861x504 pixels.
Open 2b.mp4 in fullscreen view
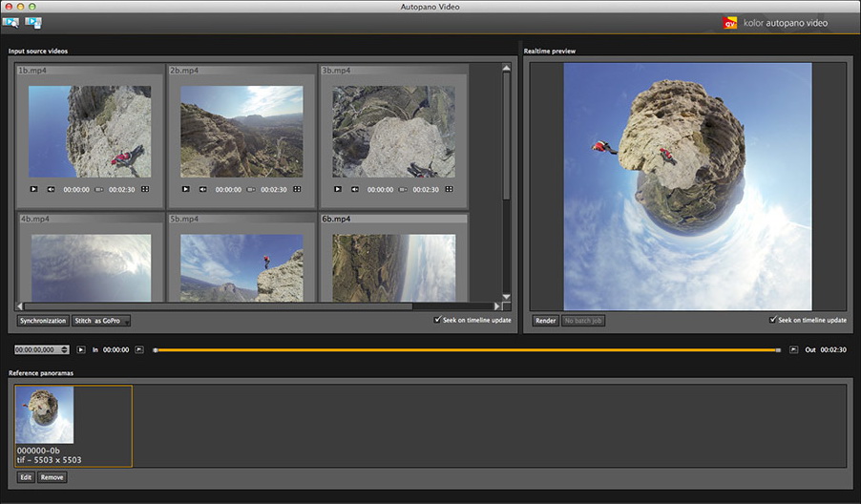point(298,189)
